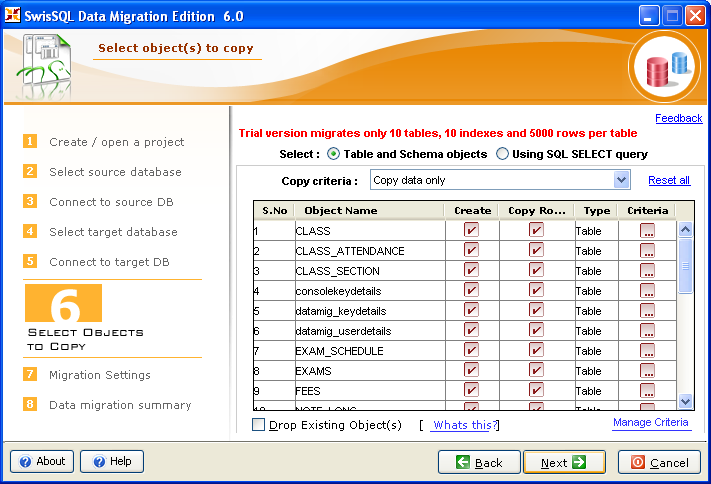
Task: Uncheck Copy Rows checkbox for CLASS_ATTENDANCE row
Action: 536,250
